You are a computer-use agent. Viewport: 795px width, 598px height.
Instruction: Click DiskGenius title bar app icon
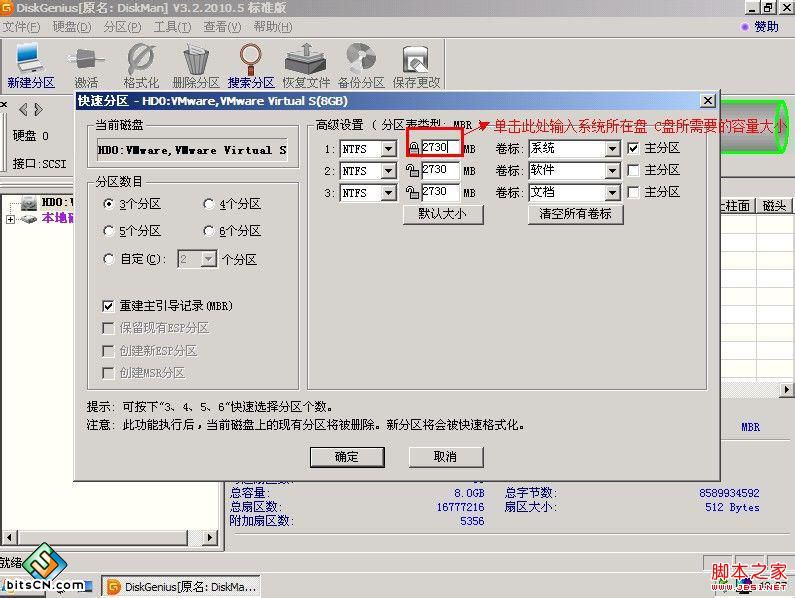(x=6, y=7)
